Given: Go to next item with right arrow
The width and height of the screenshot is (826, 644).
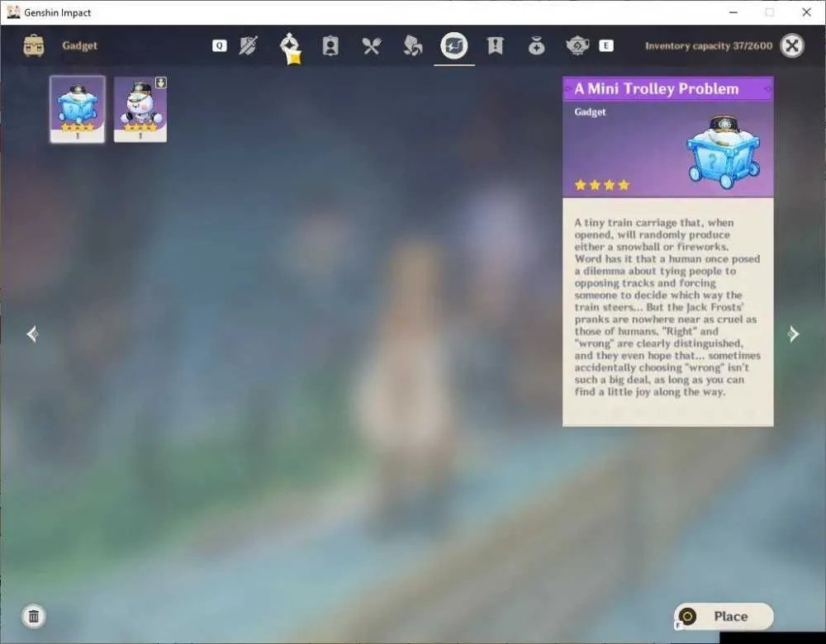Looking at the screenshot, I should (793, 334).
